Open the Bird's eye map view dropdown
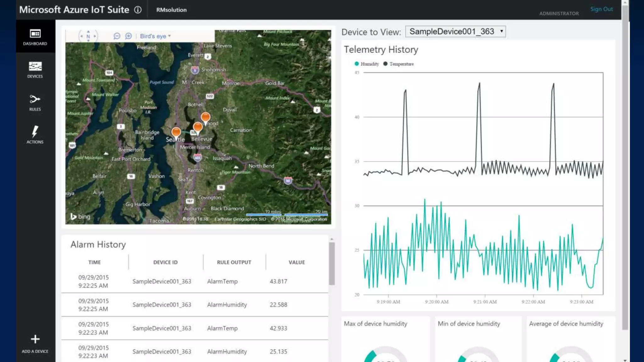 155,36
